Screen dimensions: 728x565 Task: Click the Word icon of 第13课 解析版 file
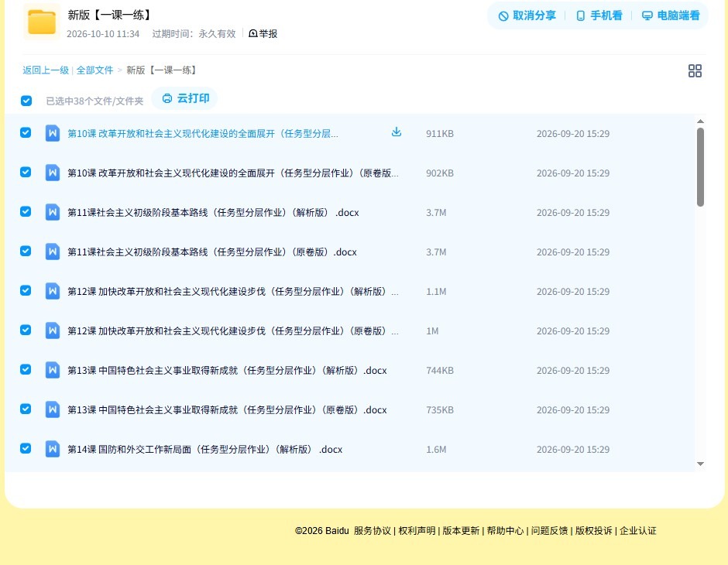[53, 370]
